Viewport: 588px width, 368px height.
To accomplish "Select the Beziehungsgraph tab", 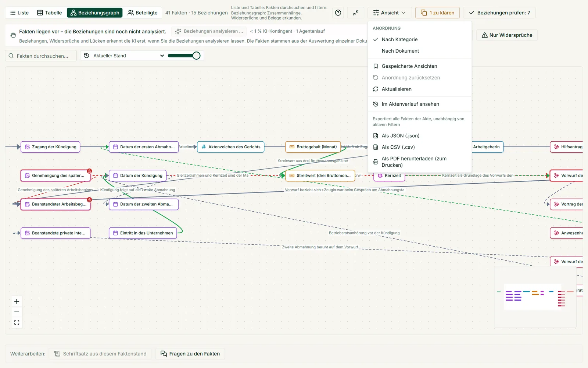I will click(95, 13).
